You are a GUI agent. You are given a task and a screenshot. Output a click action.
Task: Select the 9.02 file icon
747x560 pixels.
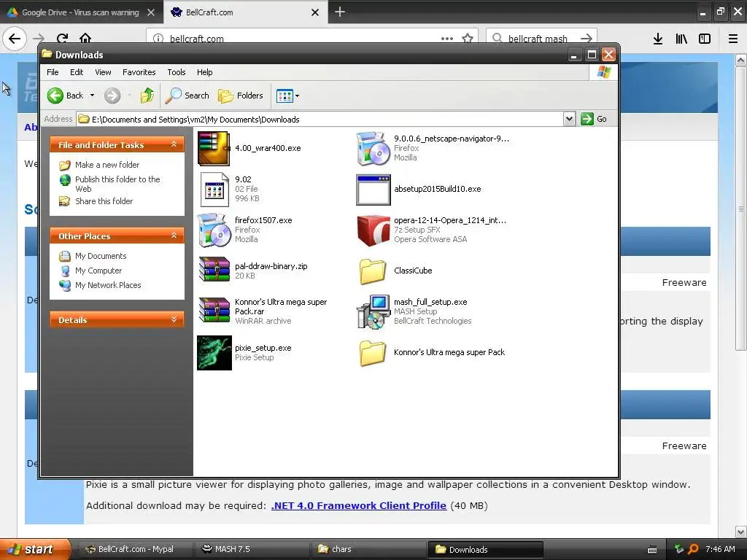coord(214,189)
